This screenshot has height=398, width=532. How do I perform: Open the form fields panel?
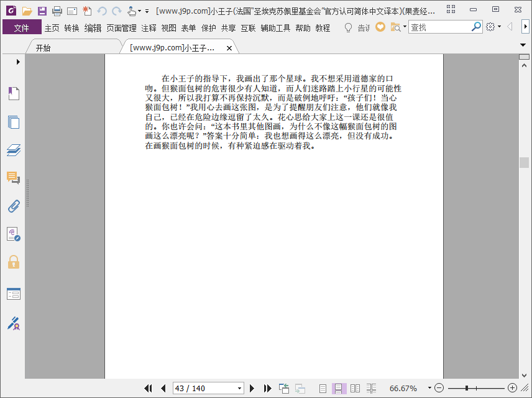pos(14,294)
